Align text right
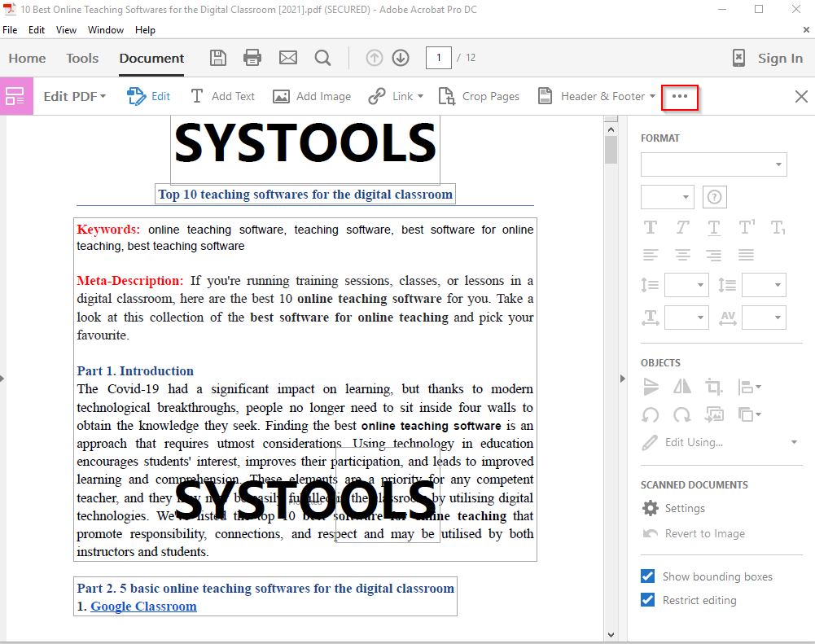 pyautogui.click(x=714, y=255)
